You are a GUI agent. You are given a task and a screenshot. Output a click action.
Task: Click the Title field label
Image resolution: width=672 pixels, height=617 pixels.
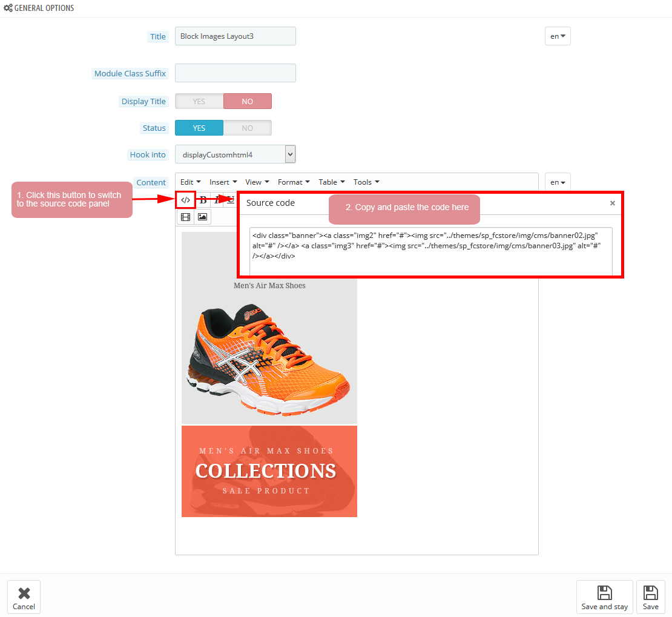tap(158, 36)
